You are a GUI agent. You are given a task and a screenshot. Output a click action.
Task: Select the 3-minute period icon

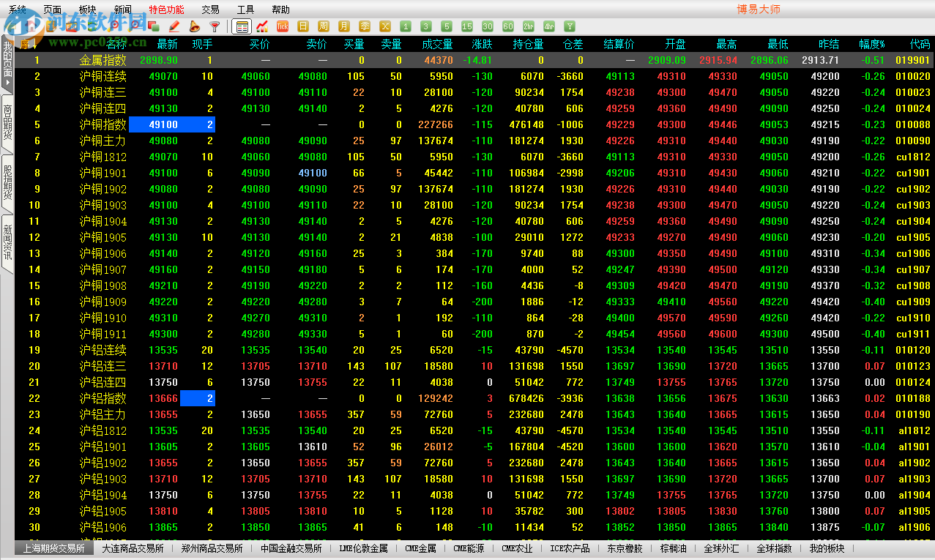coord(426,26)
